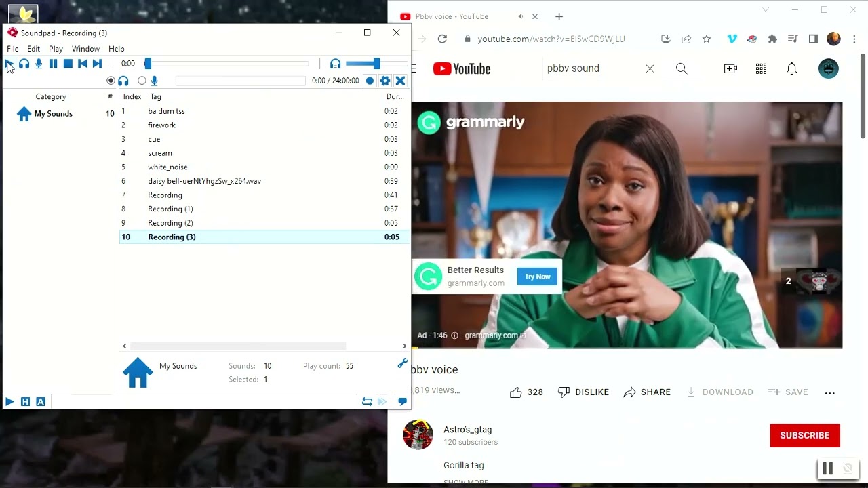
Task: Open the YouTube Create video icon
Action: pyautogui.click(x=730, y=68)
